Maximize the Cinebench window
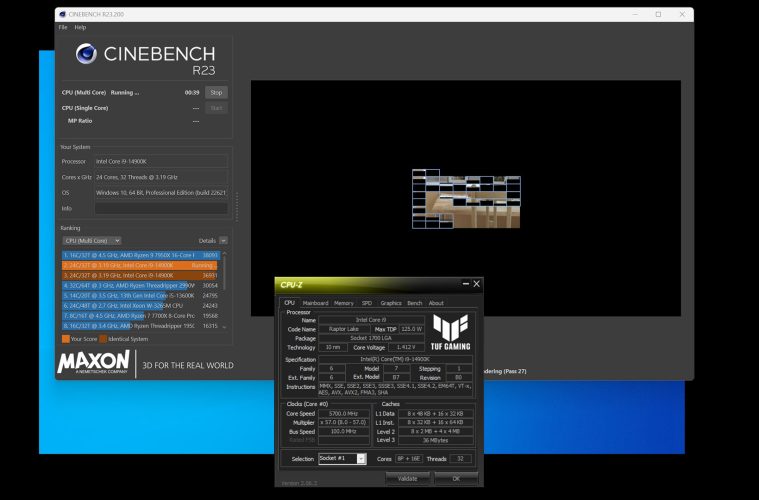 pos(658,15)
